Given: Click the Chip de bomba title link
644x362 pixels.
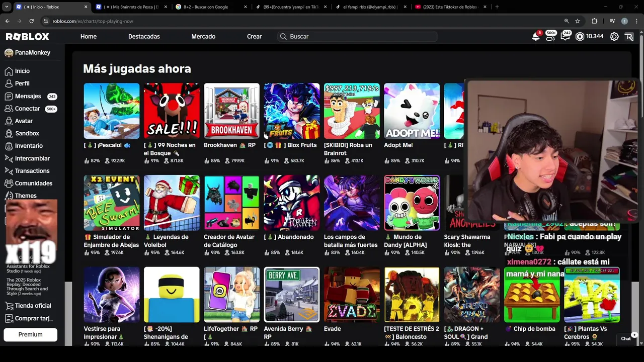Looking at the screenshot, I should click(530, 329).
